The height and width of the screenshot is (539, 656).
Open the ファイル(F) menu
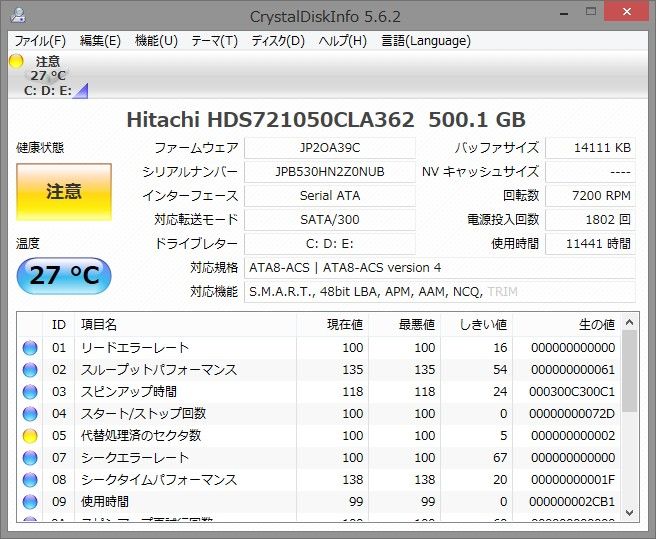(x=40, y=41)
